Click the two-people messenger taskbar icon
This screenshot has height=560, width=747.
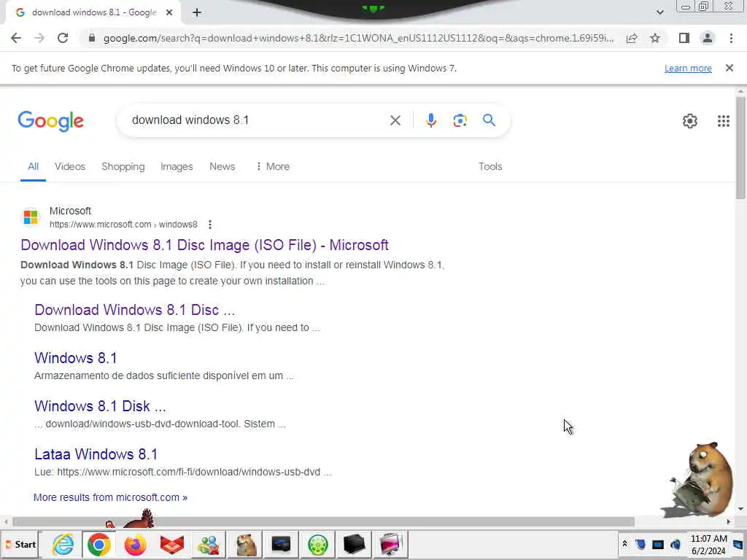pos(209,544)
